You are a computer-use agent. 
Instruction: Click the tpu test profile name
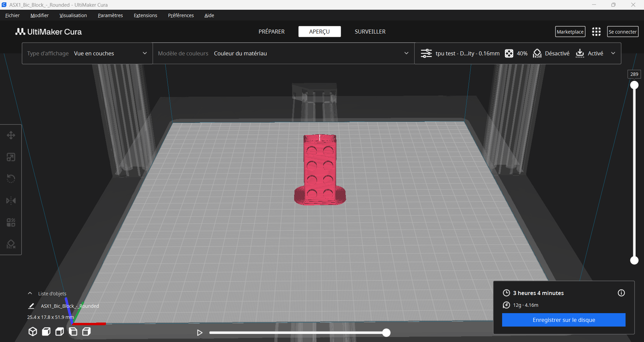468,53
